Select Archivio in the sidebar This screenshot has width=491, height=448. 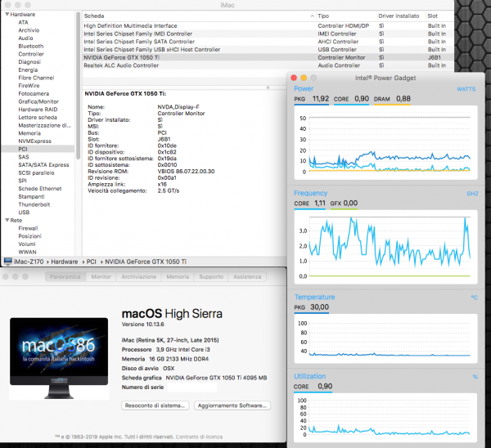29,30
